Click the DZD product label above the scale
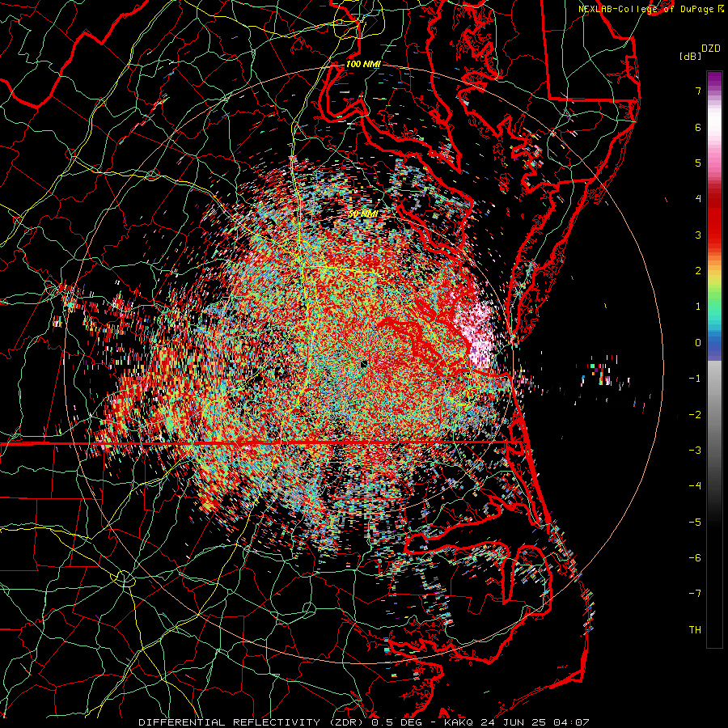 711,49
